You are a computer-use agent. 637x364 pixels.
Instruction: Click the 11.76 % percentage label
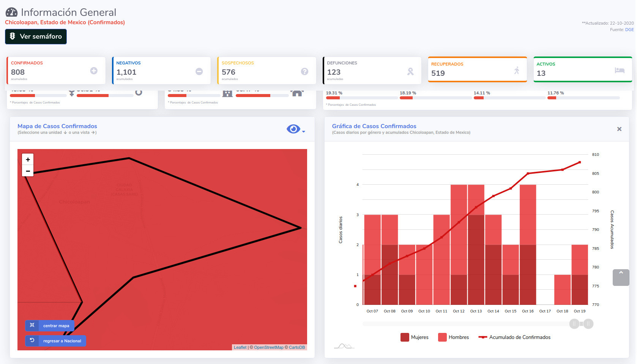[x=555, y=93]
